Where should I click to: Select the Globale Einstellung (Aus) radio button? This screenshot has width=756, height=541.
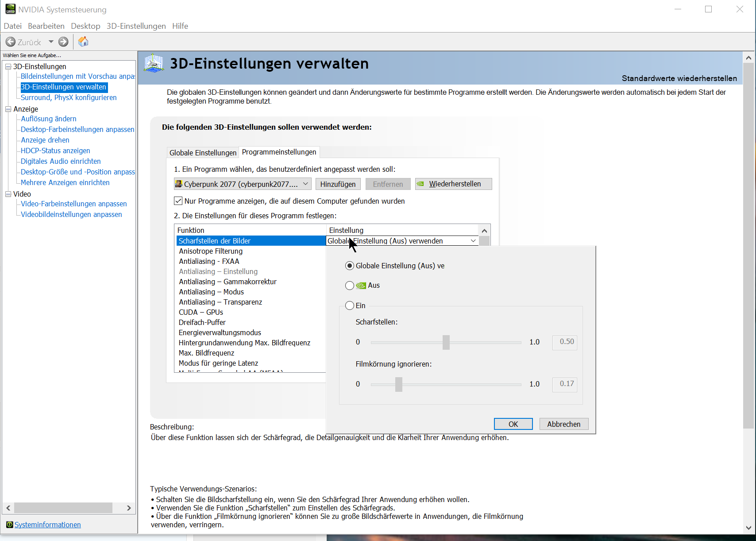tap(350, 266)
